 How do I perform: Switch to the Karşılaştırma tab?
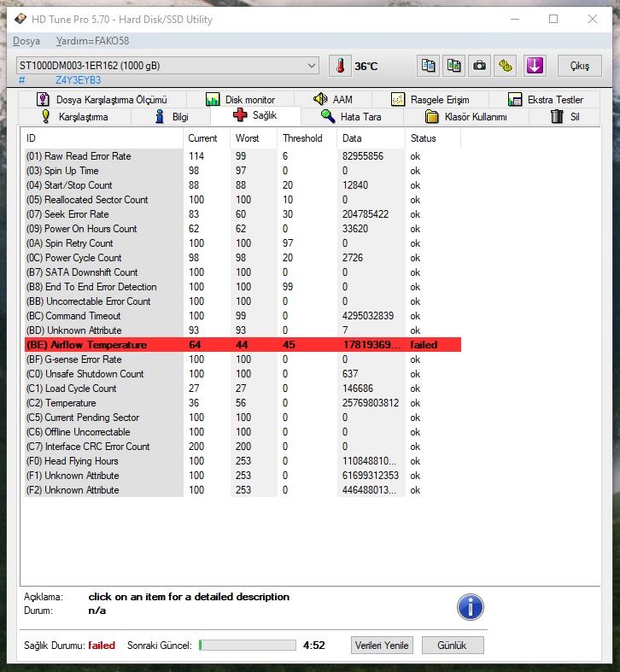point(74,117)
